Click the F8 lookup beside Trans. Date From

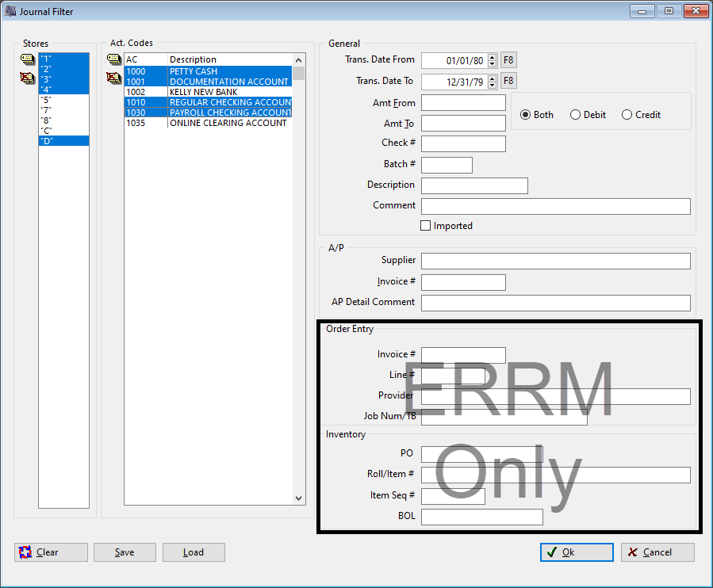coord(508,60)
